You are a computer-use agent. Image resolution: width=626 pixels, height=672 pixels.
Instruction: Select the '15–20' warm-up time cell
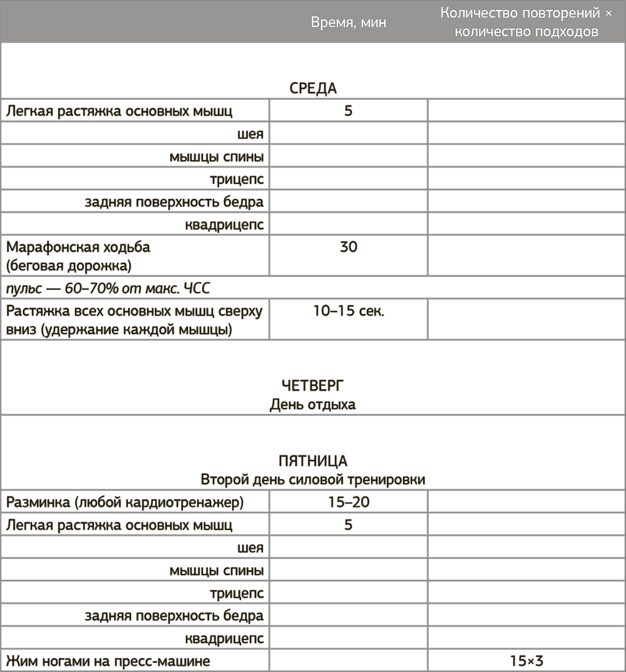pyautogui.click(x=349, y=502)
